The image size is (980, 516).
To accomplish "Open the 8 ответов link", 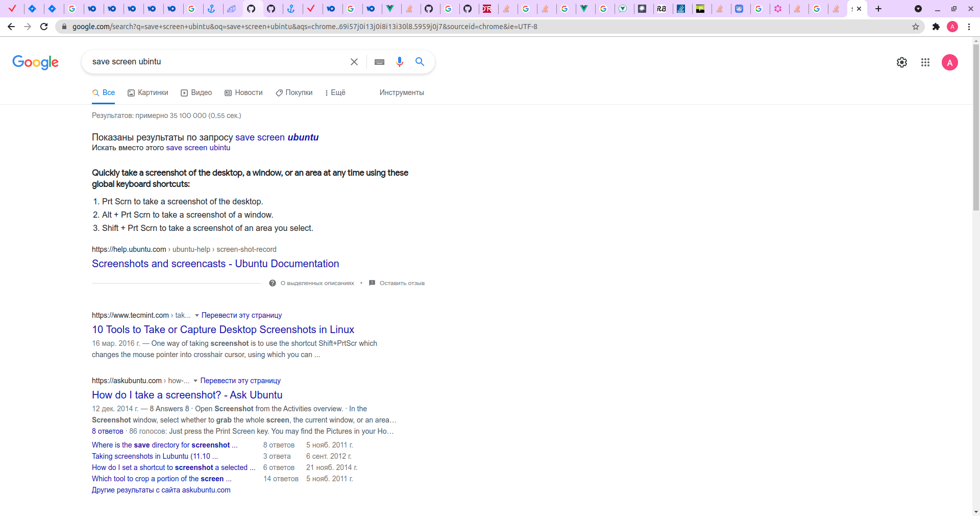I will point(108,431).
